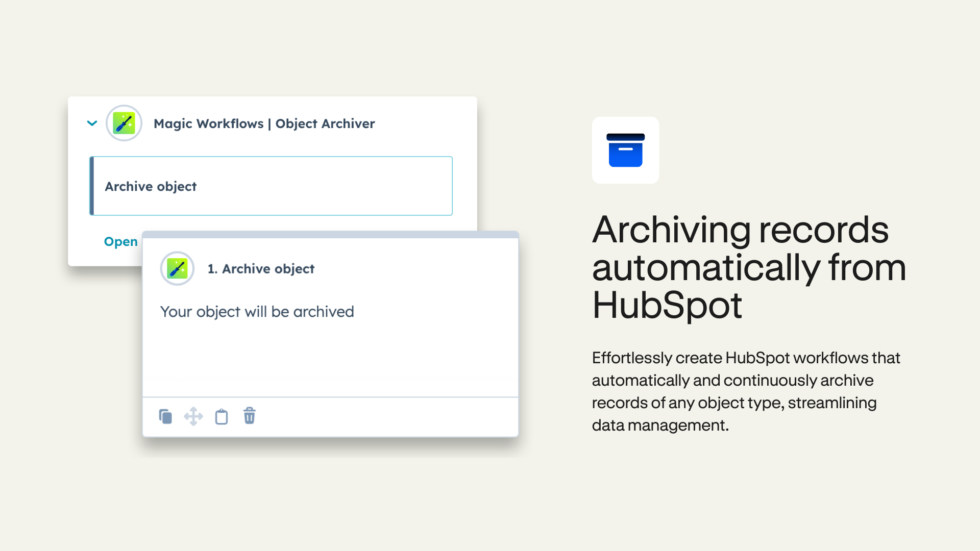
Task: Click the 'Effortlessly create HubSpot workflows' paragraph
Action: pyautogui.click(x=746, y=391)
